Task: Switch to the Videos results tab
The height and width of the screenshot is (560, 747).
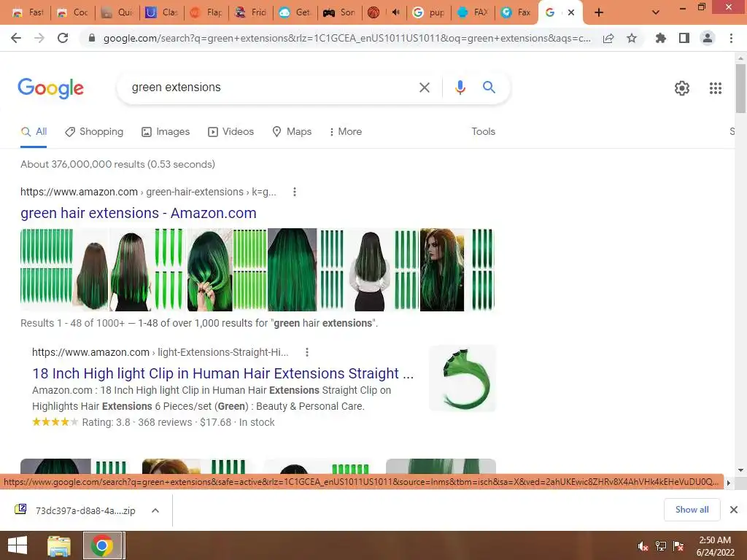Action: [231, 132]
